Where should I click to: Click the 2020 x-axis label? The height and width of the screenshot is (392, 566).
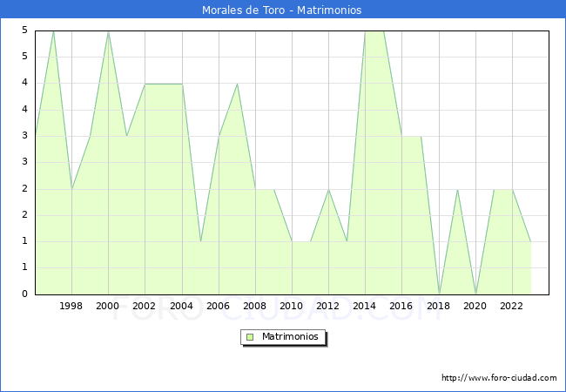coord(475,306)
